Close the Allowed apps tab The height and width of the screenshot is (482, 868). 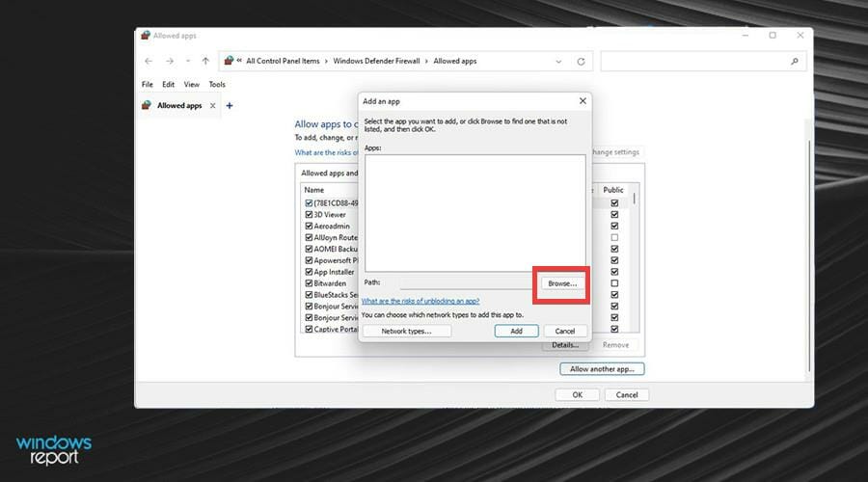(212, 105)
